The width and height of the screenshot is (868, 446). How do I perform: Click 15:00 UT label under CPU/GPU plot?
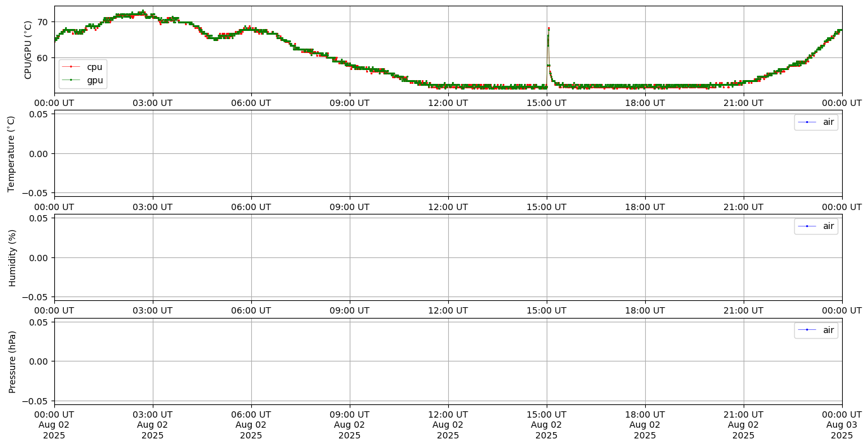(547, 103)
